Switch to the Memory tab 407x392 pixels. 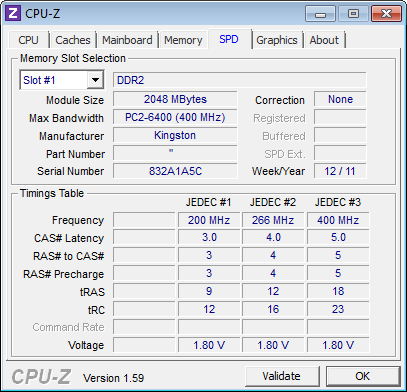click(183, 40)
